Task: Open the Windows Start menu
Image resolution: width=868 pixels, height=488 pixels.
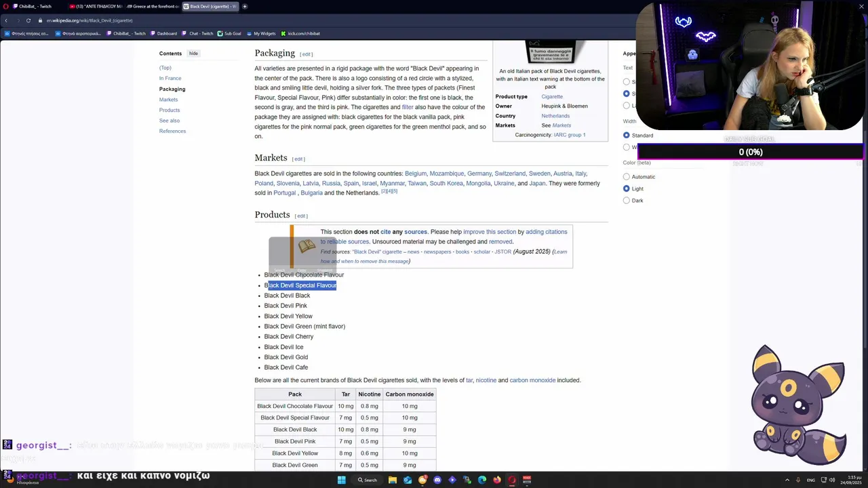Action: (x=342, y=480)
